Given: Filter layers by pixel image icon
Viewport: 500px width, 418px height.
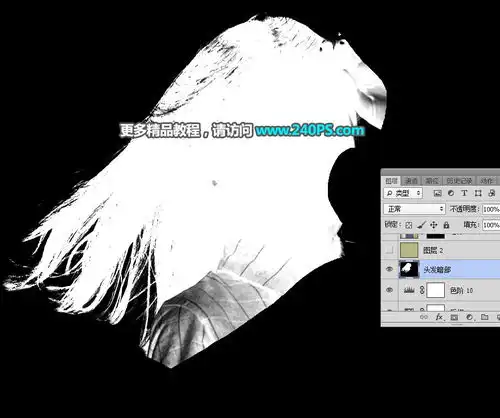Looking at the screenshot, I should 438,193.
